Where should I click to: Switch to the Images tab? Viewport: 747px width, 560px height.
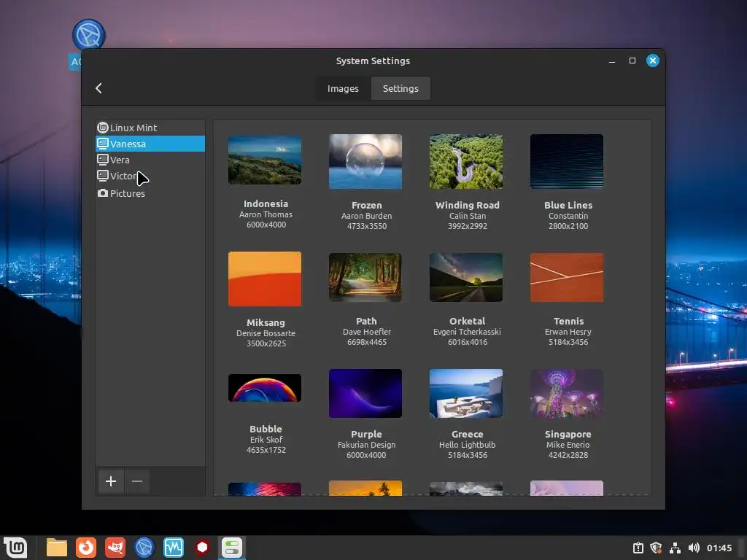tap(343, 88)
